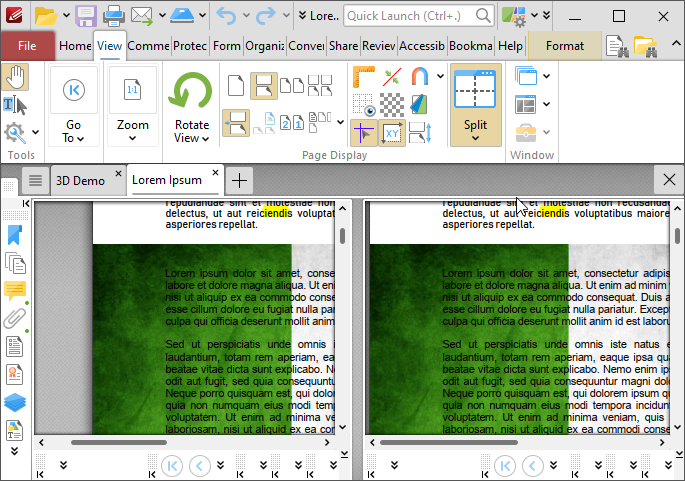Toggle the Rulers display
Screen dimensions: 685x481
tap(363, 77)
